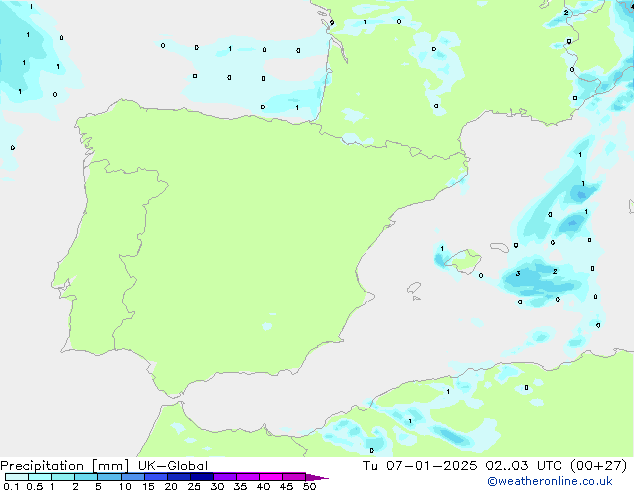Click the 20–25 mm legend color box
Screen dimensions: 634x490
(x=179, y=477)
